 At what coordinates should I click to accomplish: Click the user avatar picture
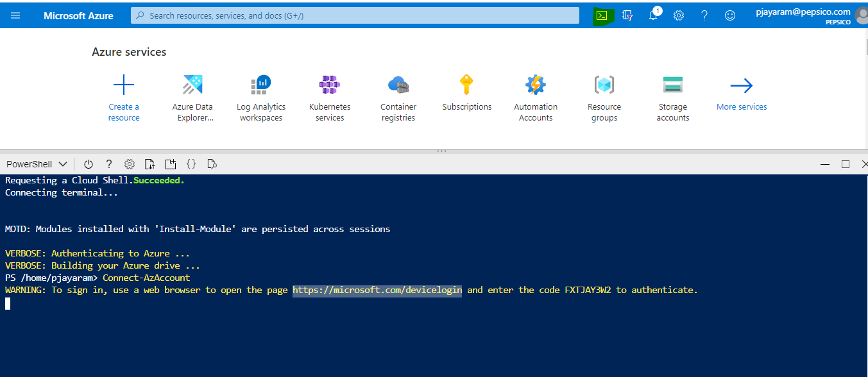[862, 15]
